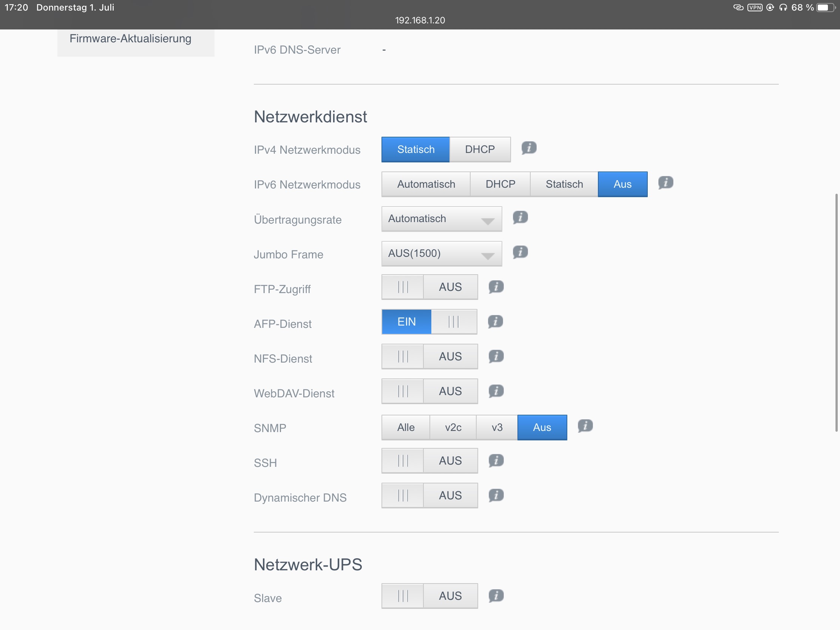Click info icon beside IPv6 Netzwerkmodus
This screenshot has width=840, height=630.
666,183
